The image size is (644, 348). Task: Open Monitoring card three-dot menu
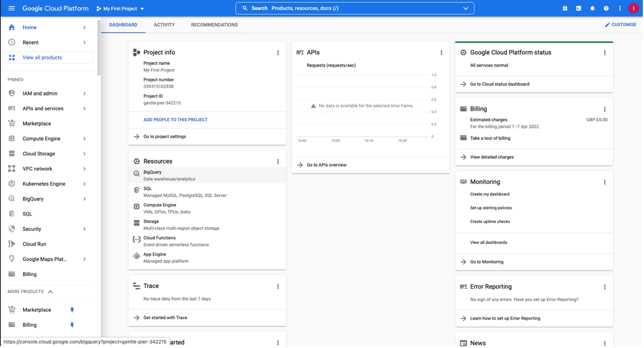[x=604, y=182]
